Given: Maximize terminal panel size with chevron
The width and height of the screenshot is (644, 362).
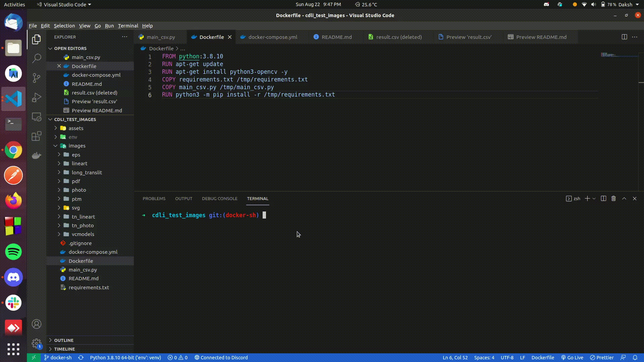Looking at the screenshot, I should [x=624, y=198].
